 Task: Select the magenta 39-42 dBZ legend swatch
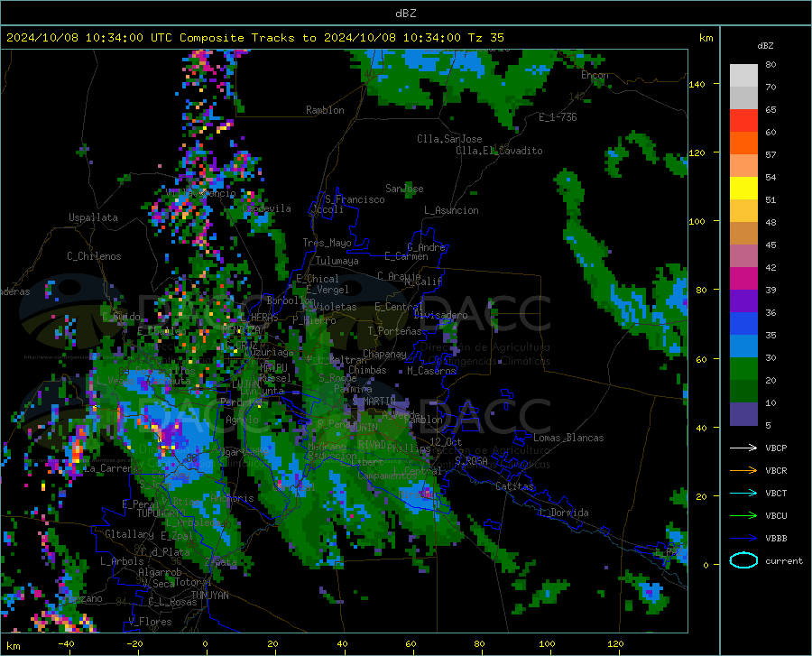743,279
